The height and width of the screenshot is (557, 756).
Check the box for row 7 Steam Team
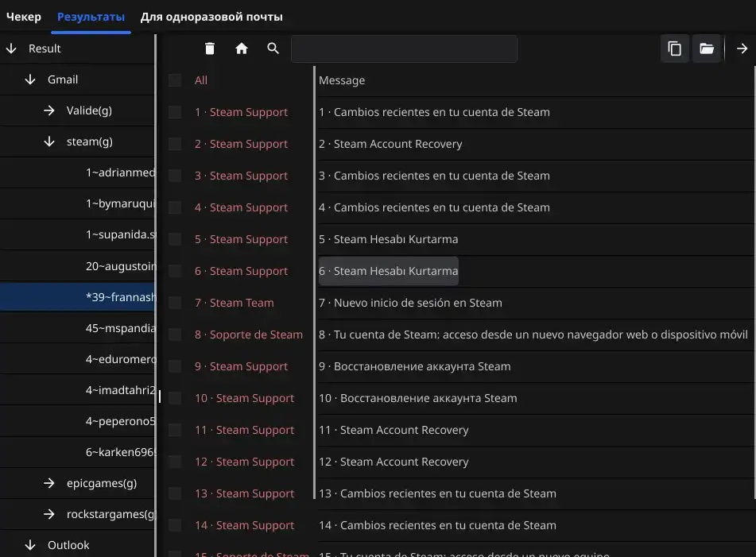175,303
